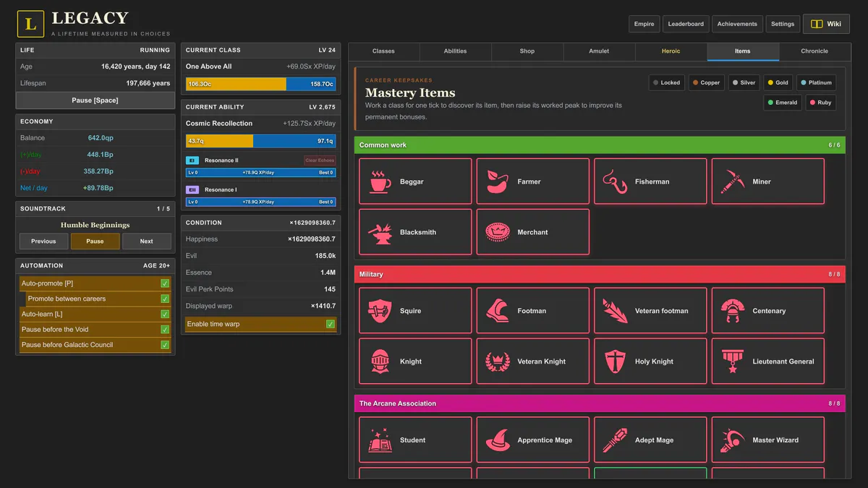Click the Cosmic Recollection XP progress bar
Viewport: 868px width, 488px height.
coord(260,141)
